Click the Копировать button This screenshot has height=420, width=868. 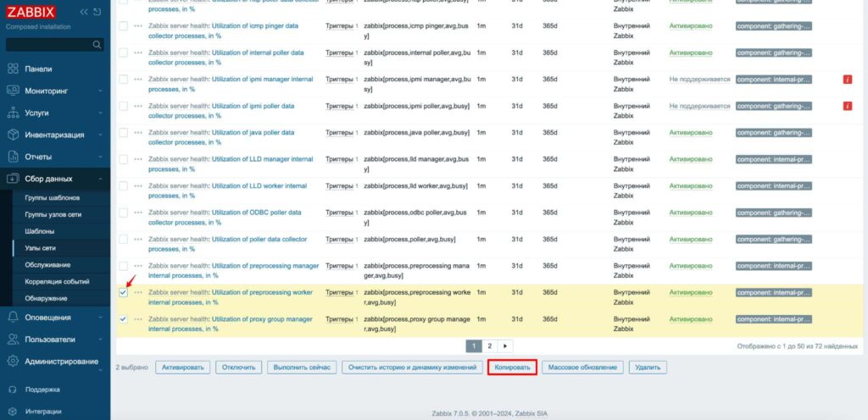(x=513, y=367)
